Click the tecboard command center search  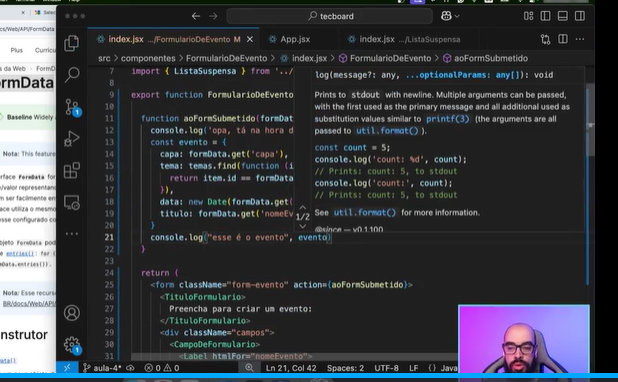pos(330,16)
